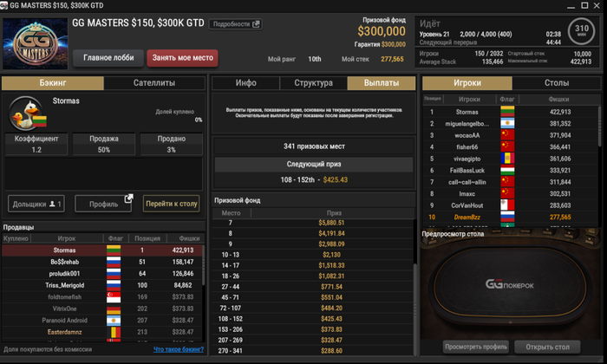The height and width of the screenshot is (364, 607).
Task: Click the flag beside CorVanHout
Action: coord(507,205)
